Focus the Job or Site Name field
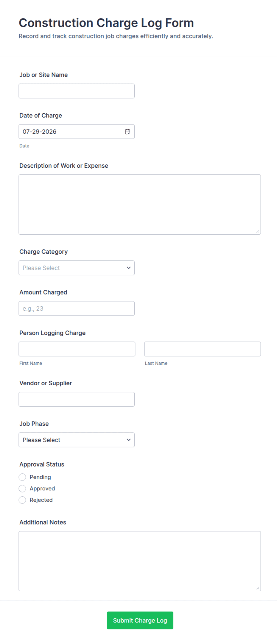This screenshot has height=644, width=277. tap(77, 91)
